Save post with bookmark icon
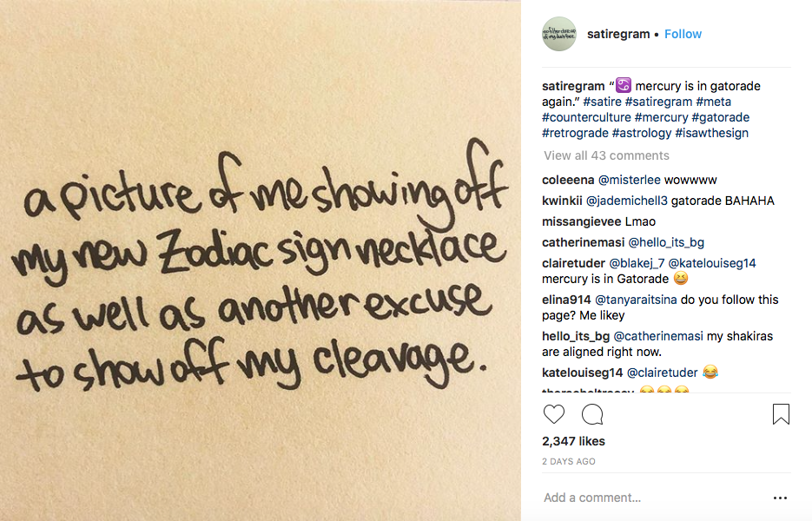Viewport: 812px width, 521px height. (781, 414)
